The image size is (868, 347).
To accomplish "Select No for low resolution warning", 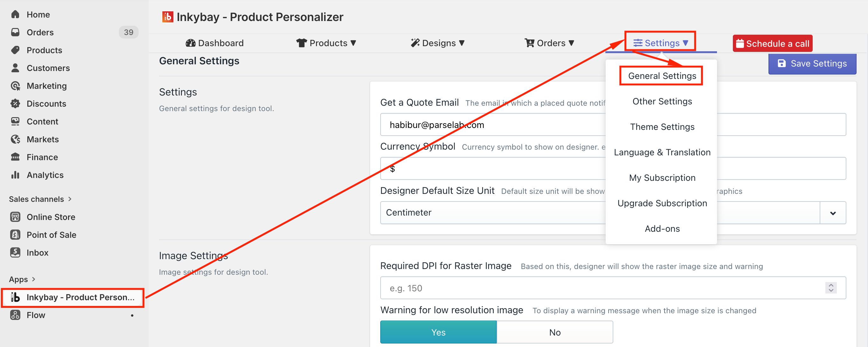I will pos(555,332).
